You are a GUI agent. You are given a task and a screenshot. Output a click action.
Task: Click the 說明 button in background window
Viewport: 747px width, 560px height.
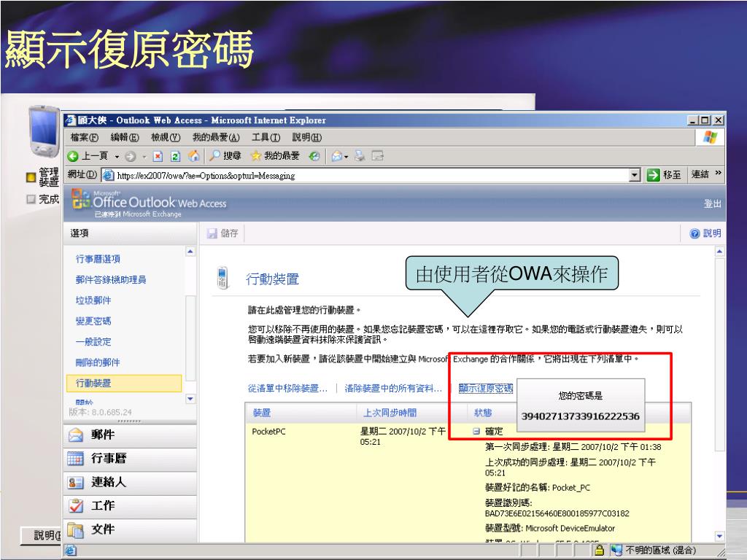point(42,535)
